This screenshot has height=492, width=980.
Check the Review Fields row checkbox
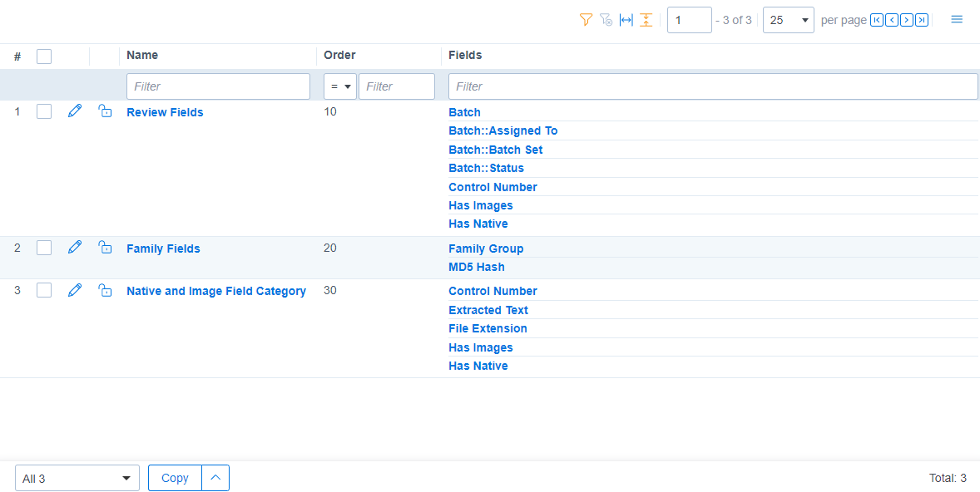coord(44,111)
